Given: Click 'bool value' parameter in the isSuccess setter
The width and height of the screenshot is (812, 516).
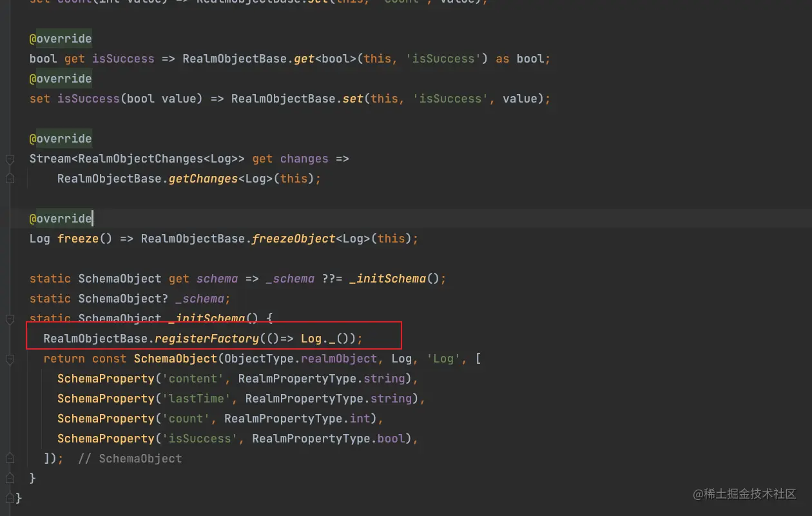Looking at the screenshot, I should 161,99.
